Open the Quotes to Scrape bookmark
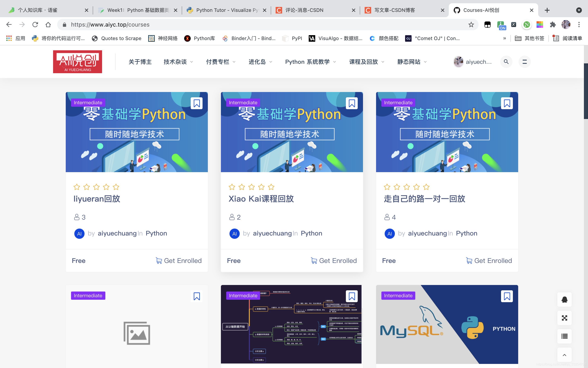This screenshot has width=588, height=368. tap(117, 38)
